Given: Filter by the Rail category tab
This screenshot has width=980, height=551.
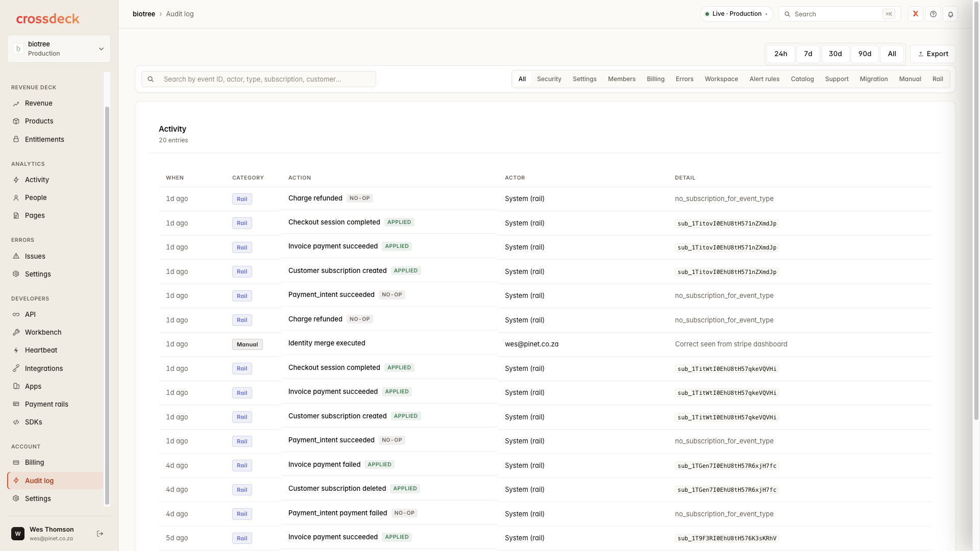Looking at the screenshot, I should [x=938, y=79].
